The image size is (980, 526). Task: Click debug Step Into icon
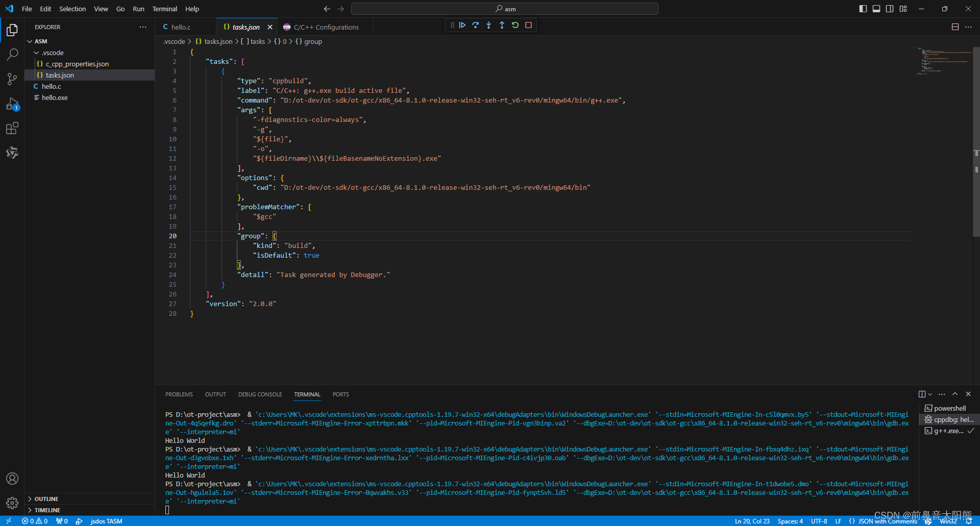coord(489,25)
